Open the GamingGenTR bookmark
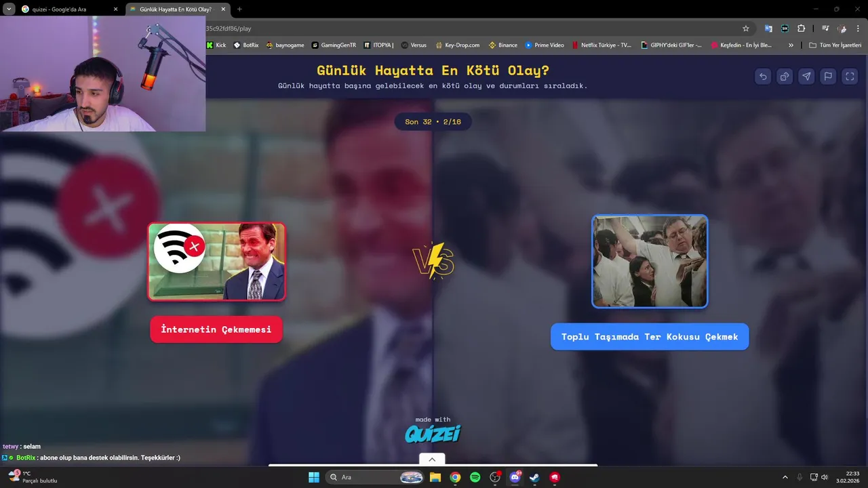The width and height of the screenshot is (868, 488). [334, 45]
